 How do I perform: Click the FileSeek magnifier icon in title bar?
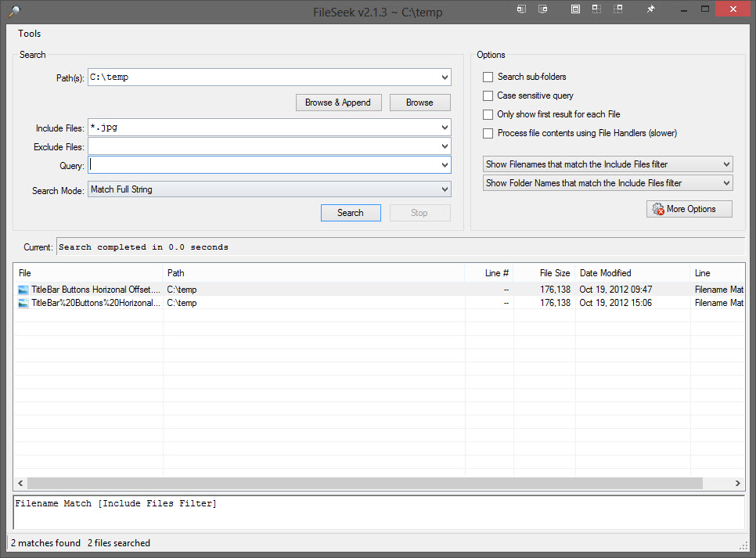(x=13, y=10)
